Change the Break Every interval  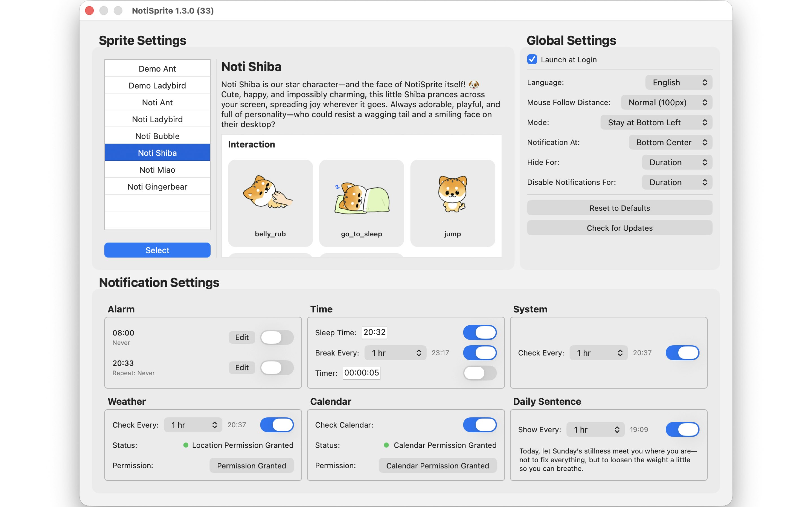point(395,352)
